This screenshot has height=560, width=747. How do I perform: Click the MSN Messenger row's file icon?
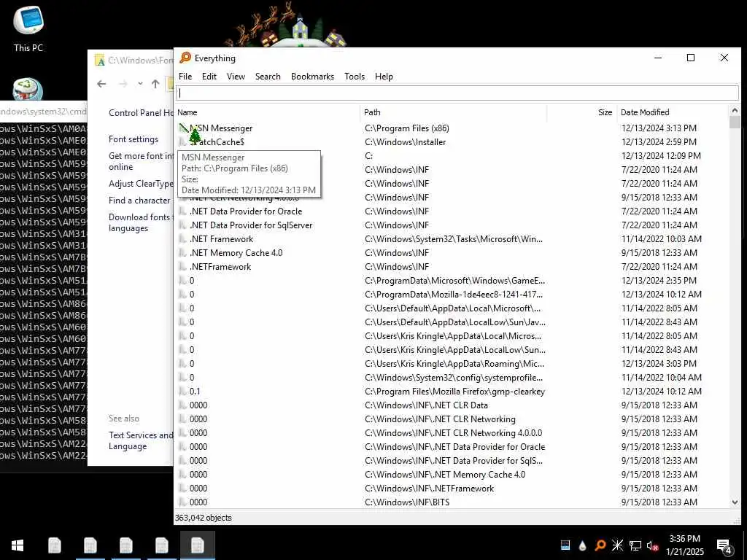click(183, 128)
